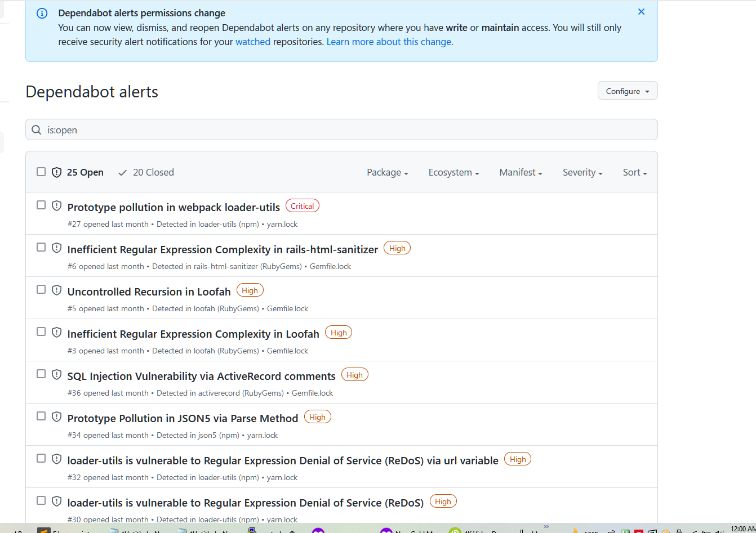The image size is (756, 533).
Task: Click shield icon of JSON5 Prototype Pollution alert
Action: [x=56, y=417]
